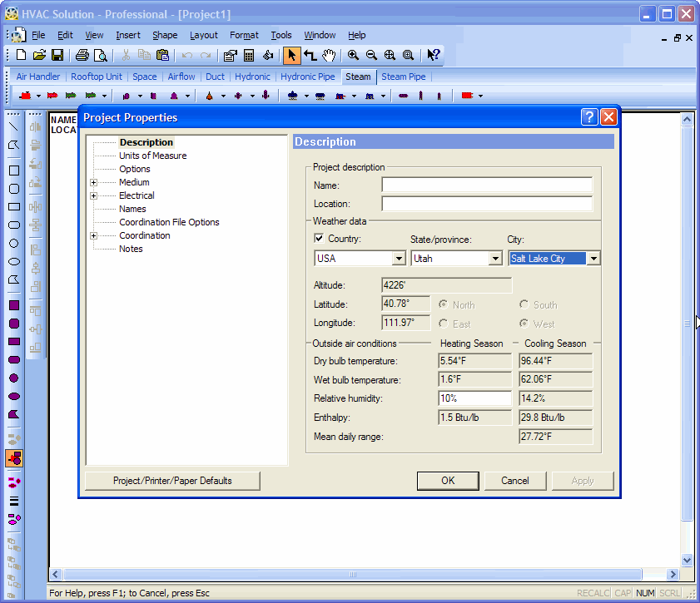Click the Save disk icon
The width and height of the screenshot is (700, 603).
(57, 55)
